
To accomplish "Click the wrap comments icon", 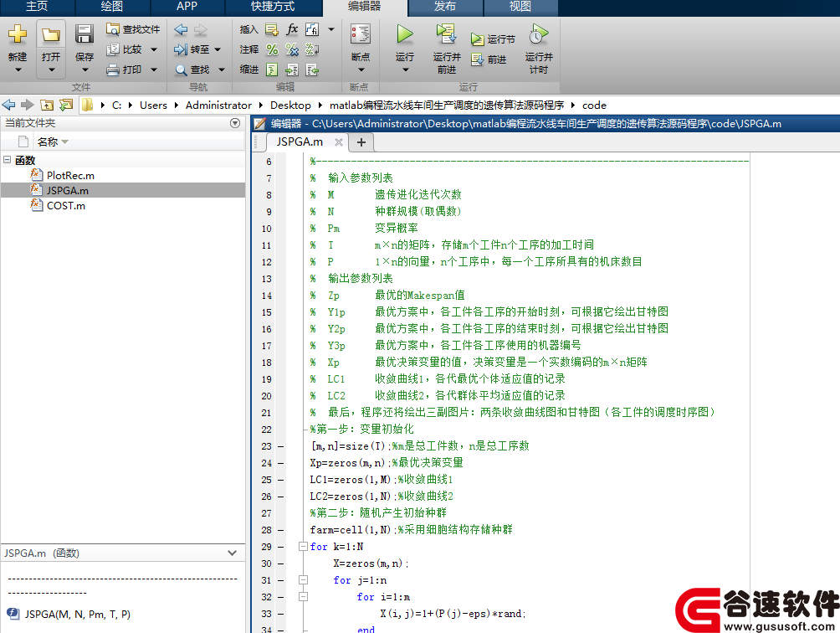I will pyautogui.click(x=312, y=50).
